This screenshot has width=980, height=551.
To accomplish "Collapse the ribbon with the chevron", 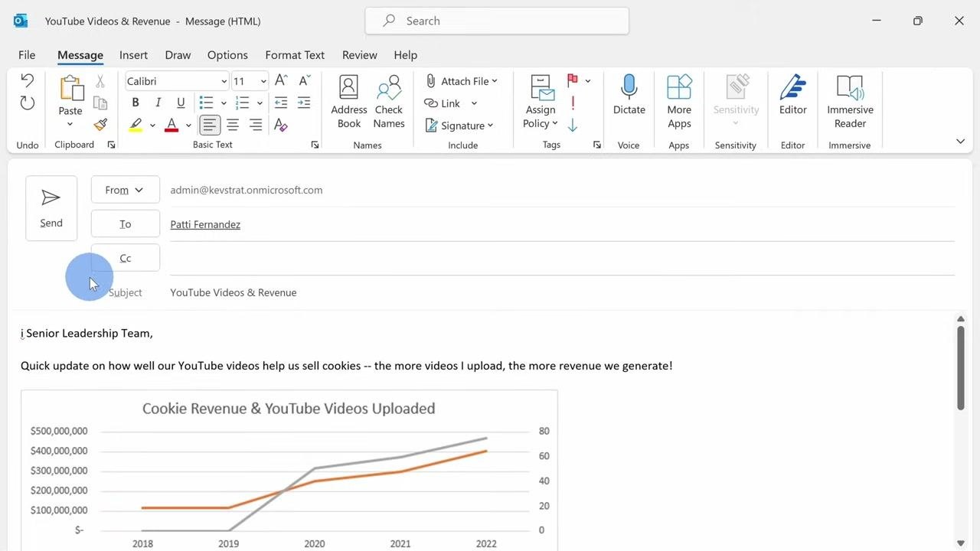I will tap(960, 142).
